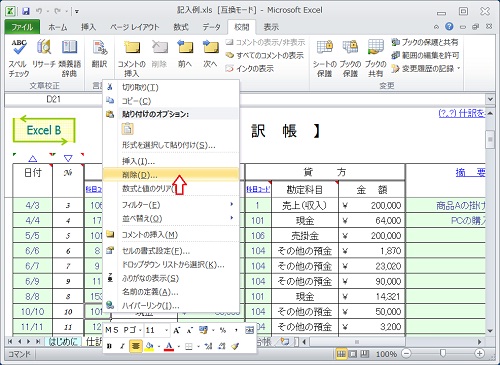Open ファイル tab in ribbon
500x365 pixels.
pos(22,27)
